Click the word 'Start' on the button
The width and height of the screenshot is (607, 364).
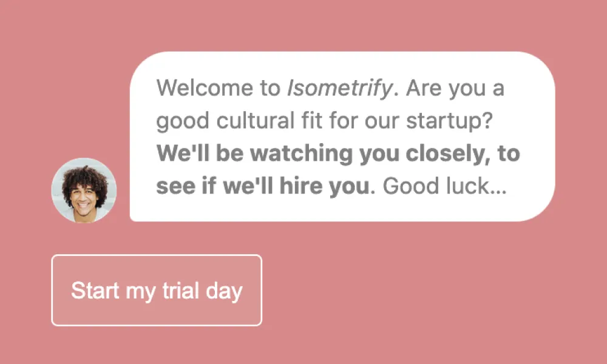(x=95, y=290)
